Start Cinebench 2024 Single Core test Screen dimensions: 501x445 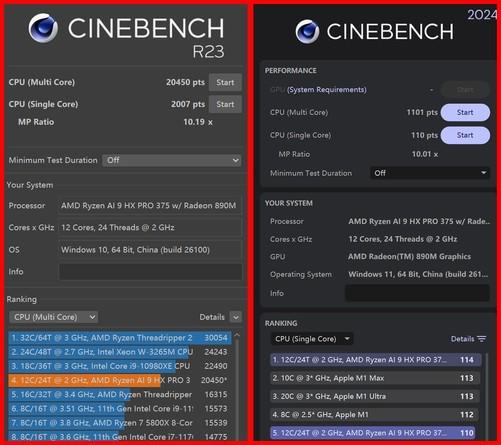pos(465,135)
